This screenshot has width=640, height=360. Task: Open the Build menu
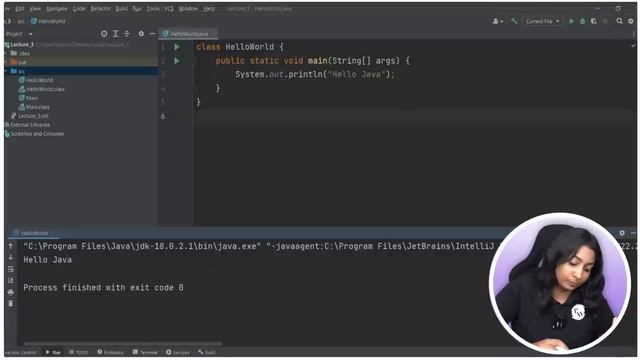[x=122, y=9]
